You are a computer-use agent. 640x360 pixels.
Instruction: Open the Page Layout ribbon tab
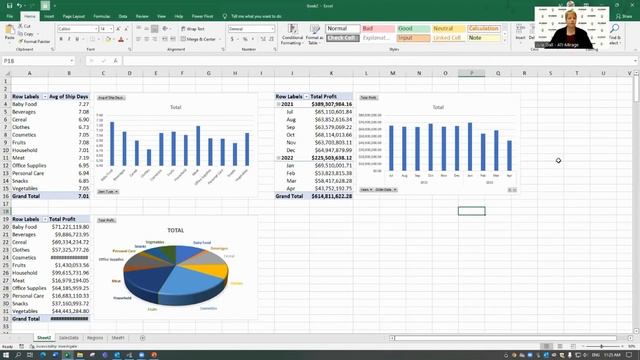click(x=74, y=16)
